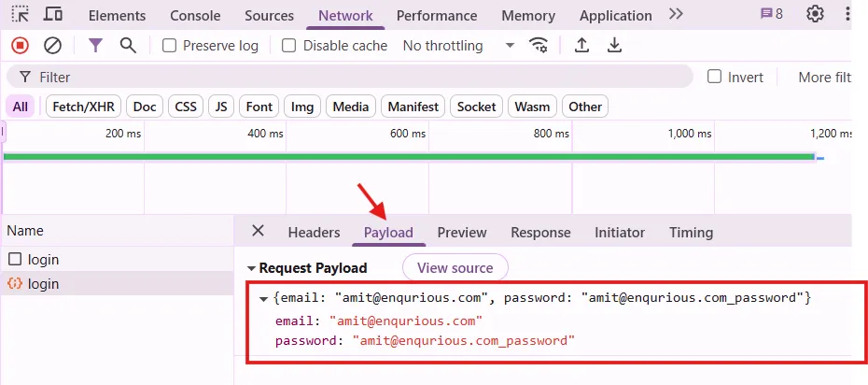
Task: Click the View source button
Action: [455, 268]
